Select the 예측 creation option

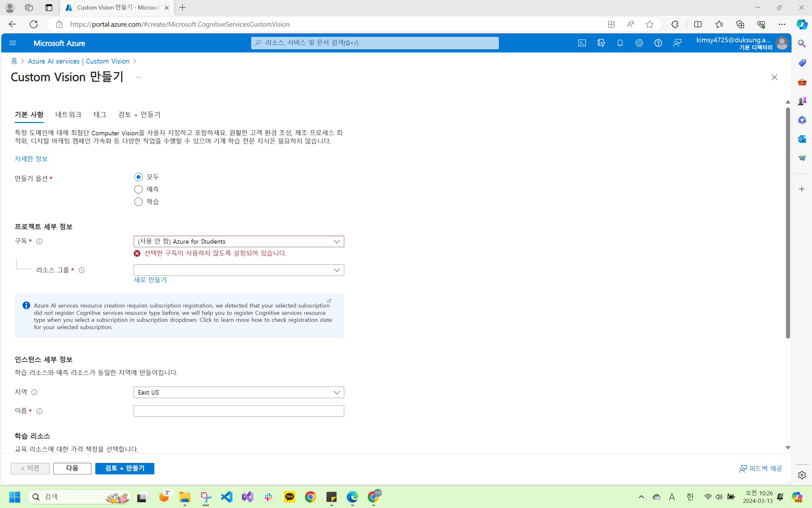tap(138, 189)
